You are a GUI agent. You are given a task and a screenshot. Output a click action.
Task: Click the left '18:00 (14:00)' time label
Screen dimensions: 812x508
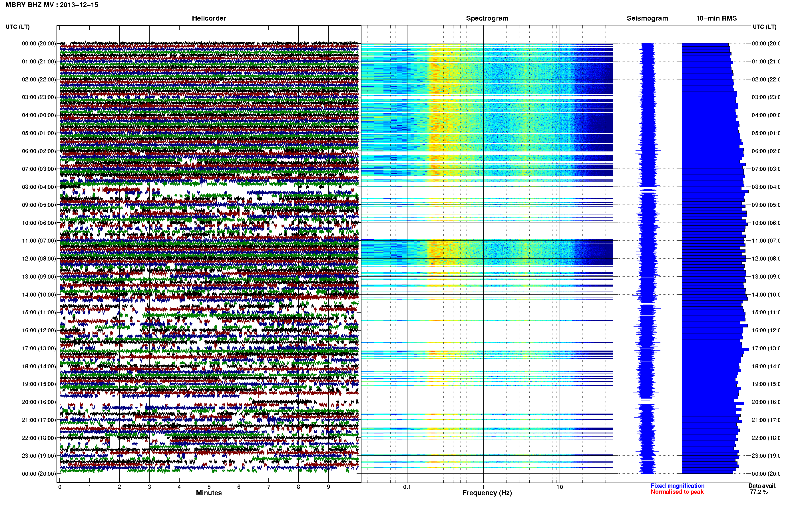[39, 366]
